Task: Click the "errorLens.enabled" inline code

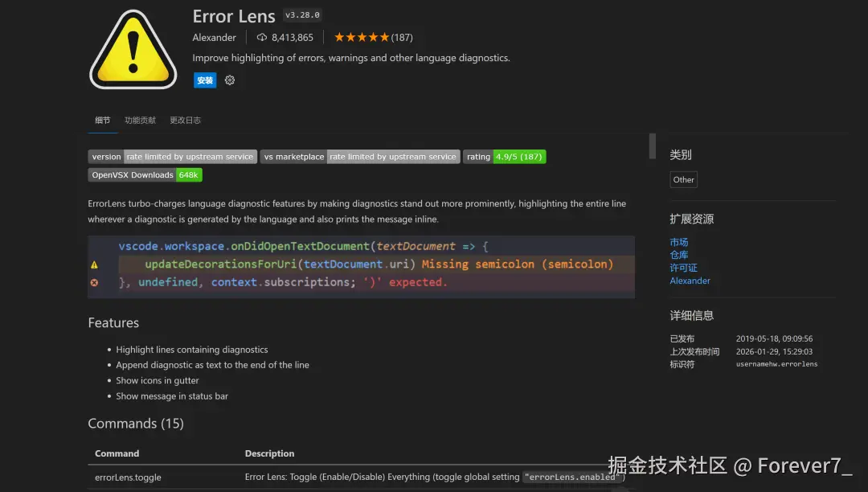Action: 572,477
